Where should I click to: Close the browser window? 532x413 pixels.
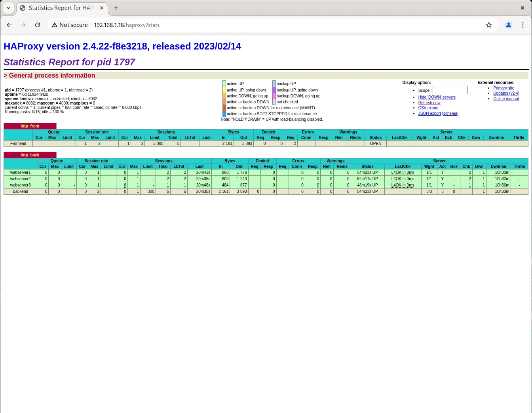[x=522, y=8]
